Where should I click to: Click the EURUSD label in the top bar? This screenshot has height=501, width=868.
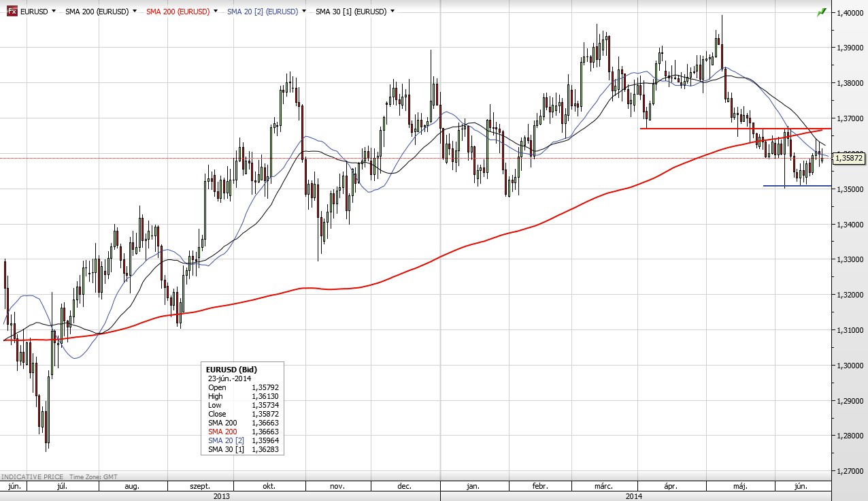35,12
